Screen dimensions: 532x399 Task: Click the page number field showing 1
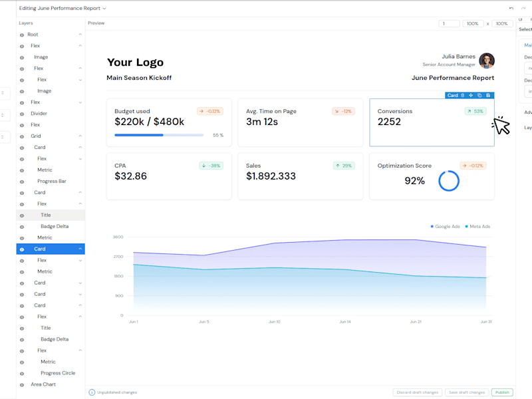450,23
